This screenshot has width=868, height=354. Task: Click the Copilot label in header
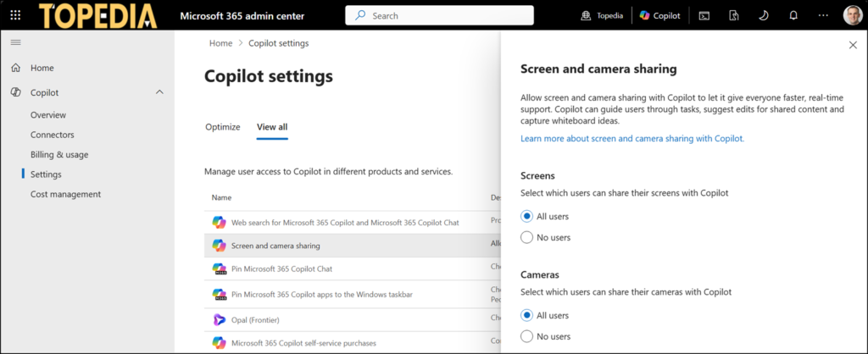pos(666,15)
